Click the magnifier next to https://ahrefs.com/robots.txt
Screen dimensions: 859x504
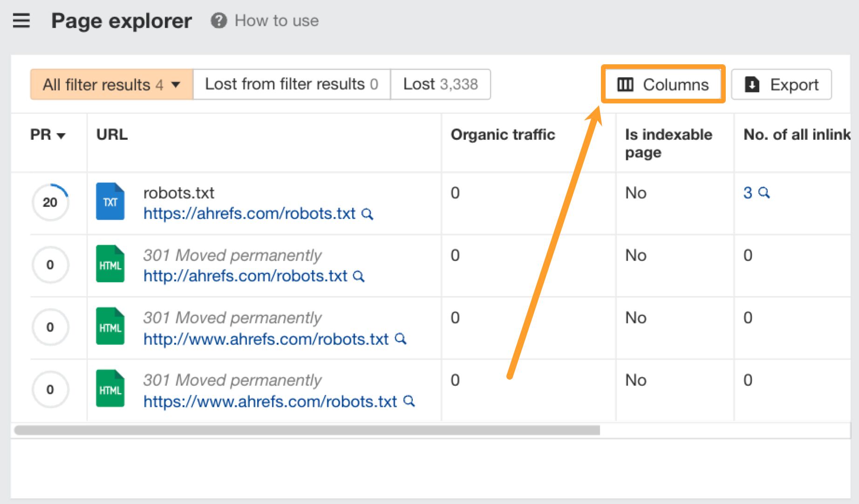coord(368,214)
